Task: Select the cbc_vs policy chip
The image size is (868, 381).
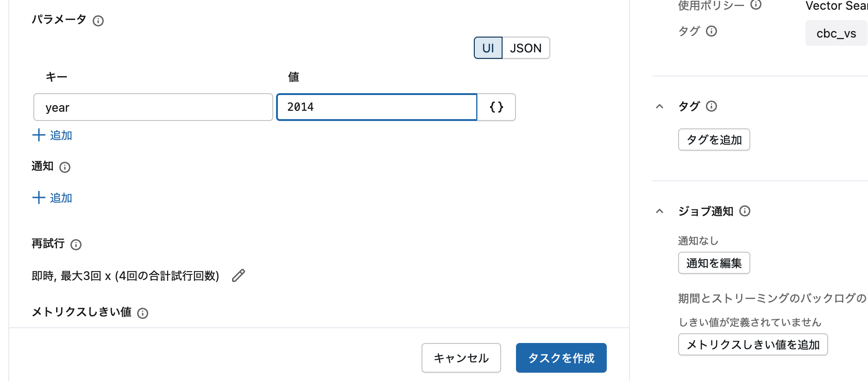Action: [x=837, y=33]
